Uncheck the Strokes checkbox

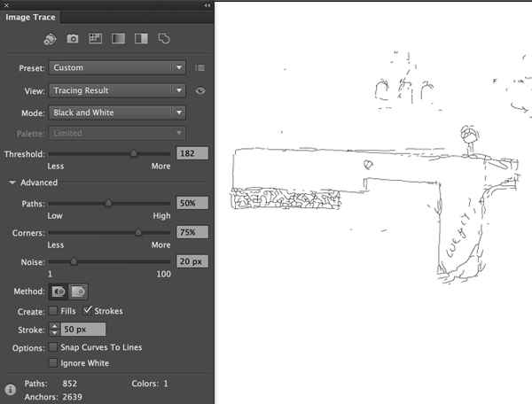[87, 310]
